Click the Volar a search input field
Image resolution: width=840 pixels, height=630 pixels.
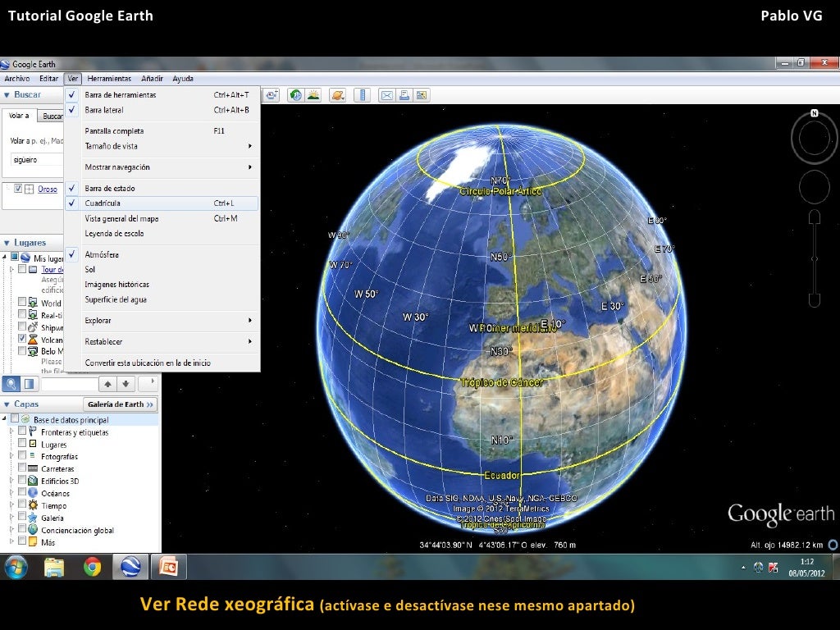pyautogui.click(x=36, y=160)
